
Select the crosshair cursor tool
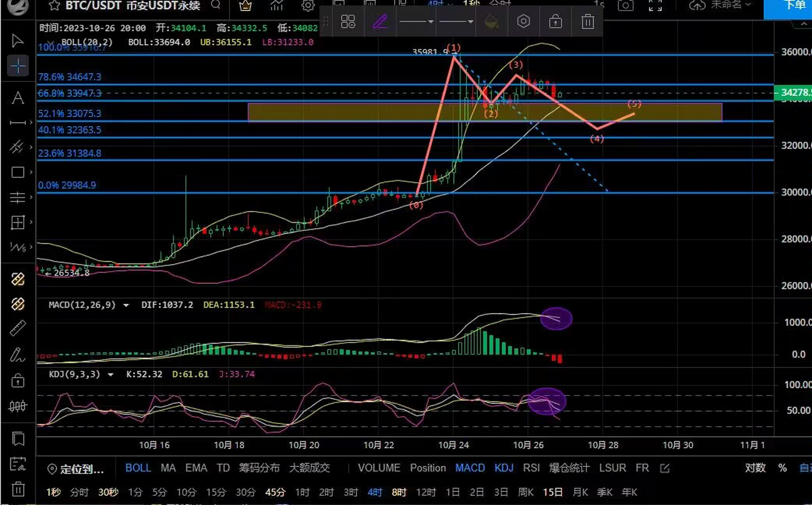coord(18,66)
